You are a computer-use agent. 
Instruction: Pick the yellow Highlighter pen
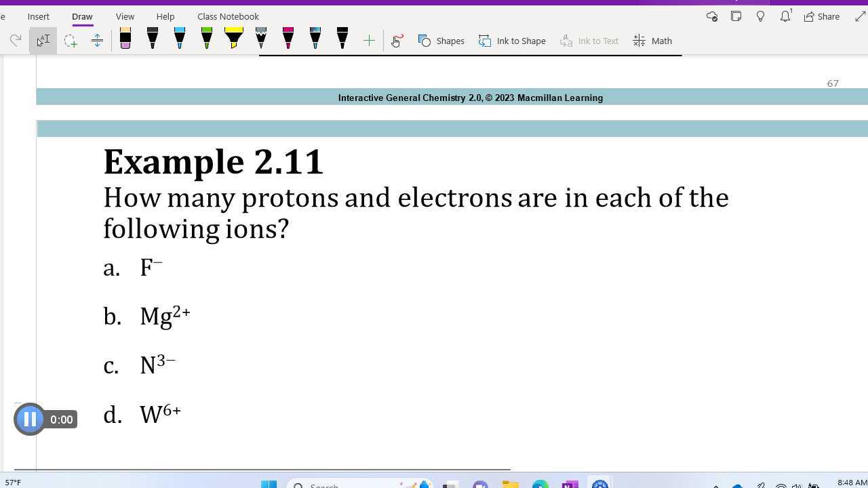click(x=234, y=39)
